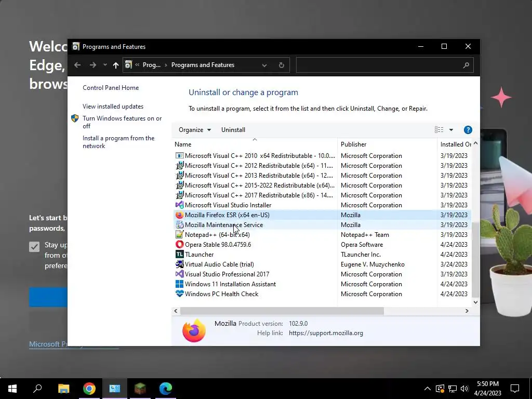Screen dimensions: 532x399
Task: Click the Opera Stable icon in list
Action: [179, 245]
